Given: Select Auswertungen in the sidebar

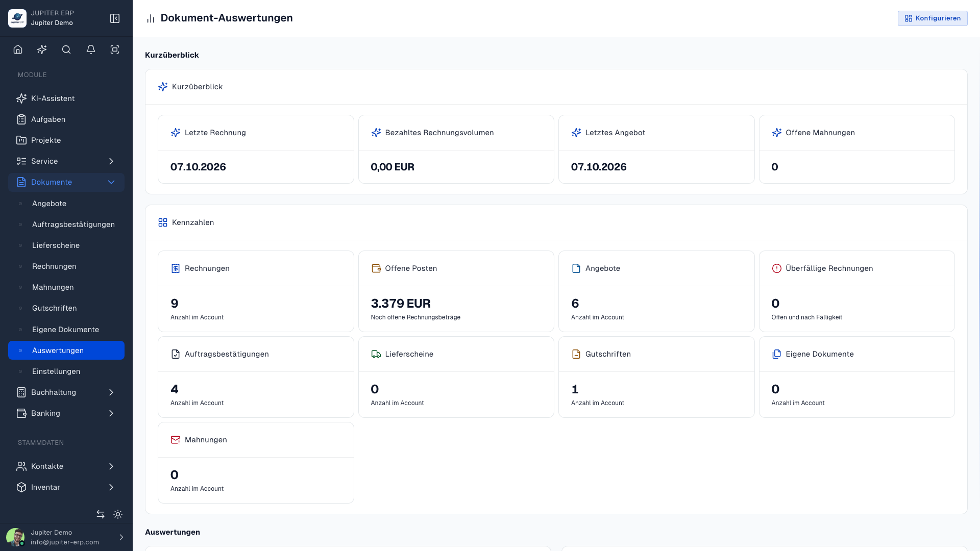Looking at the screenshot, I should click(x=66, y=350).
